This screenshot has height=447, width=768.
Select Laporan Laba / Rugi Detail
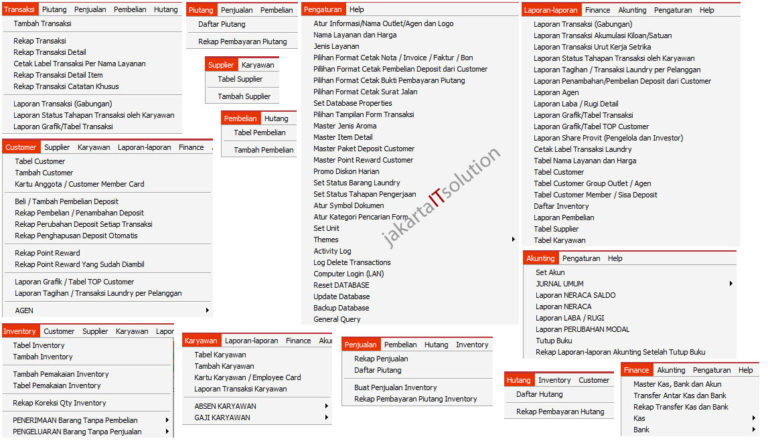(x=576, y=104)
